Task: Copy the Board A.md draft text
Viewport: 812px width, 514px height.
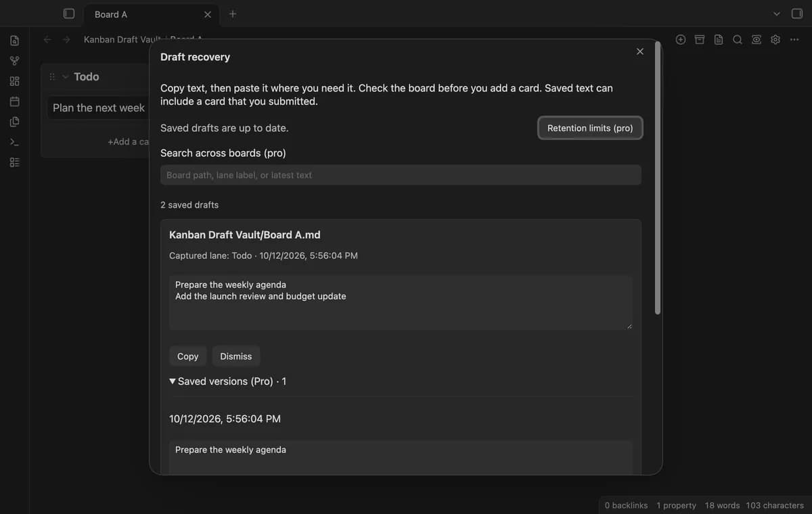Action: (188, 356)
